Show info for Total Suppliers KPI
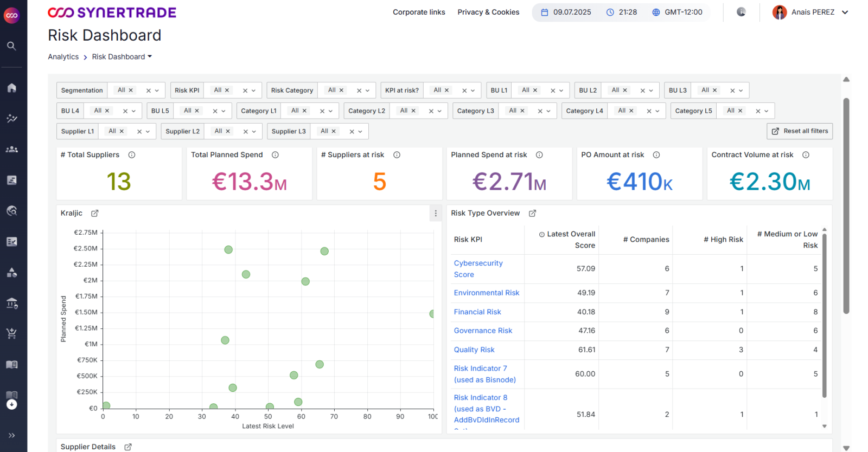 [x=132, y=155]
